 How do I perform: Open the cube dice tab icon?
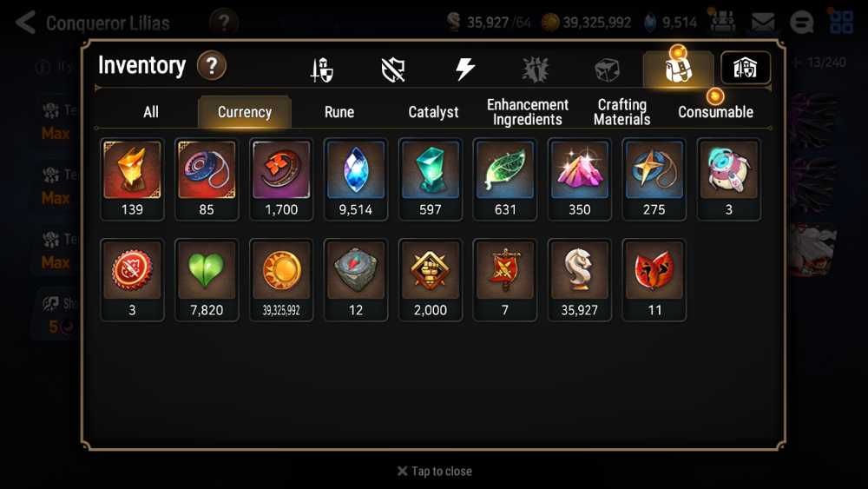click(x=607, y=69)
